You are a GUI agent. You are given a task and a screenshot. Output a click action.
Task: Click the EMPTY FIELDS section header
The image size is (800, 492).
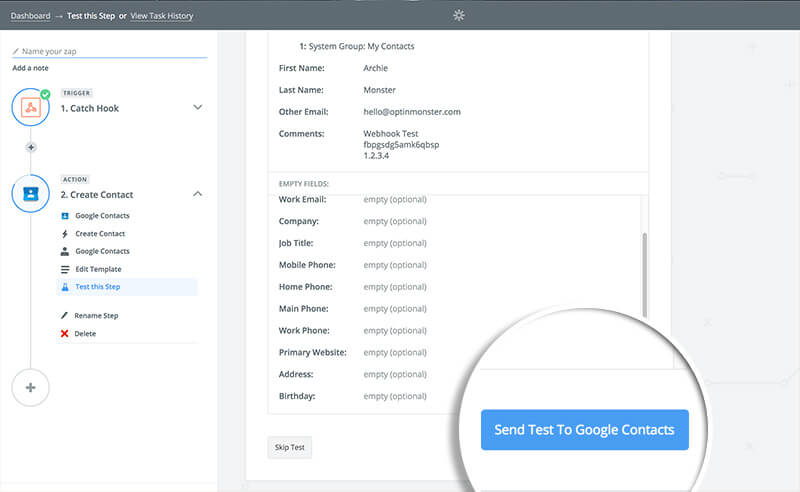tap(304, 184)
